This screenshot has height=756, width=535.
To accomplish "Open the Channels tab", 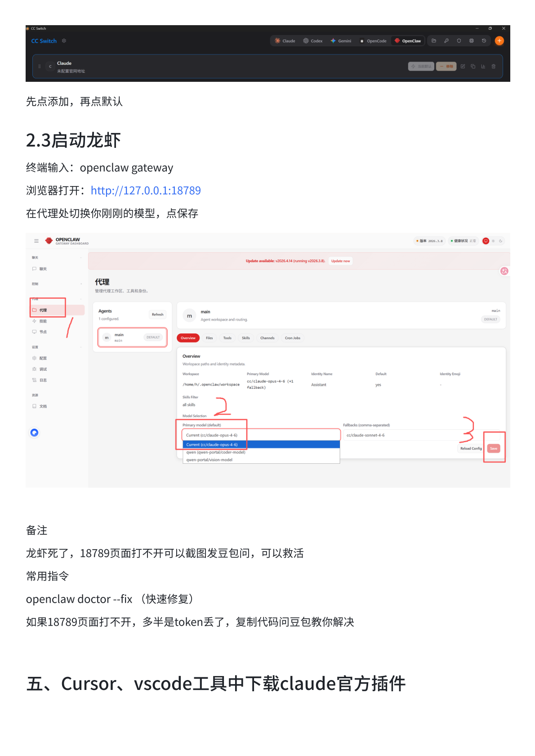I will [x=267, y=338].
